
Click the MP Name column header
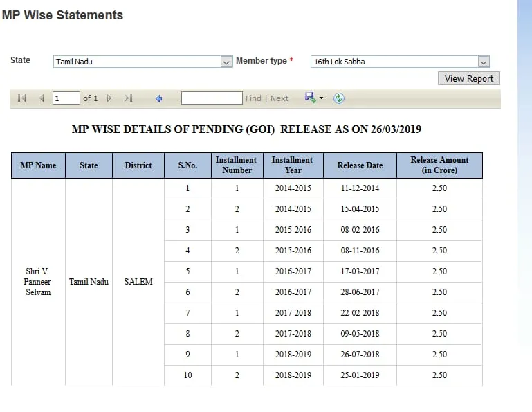pos(38,165)
